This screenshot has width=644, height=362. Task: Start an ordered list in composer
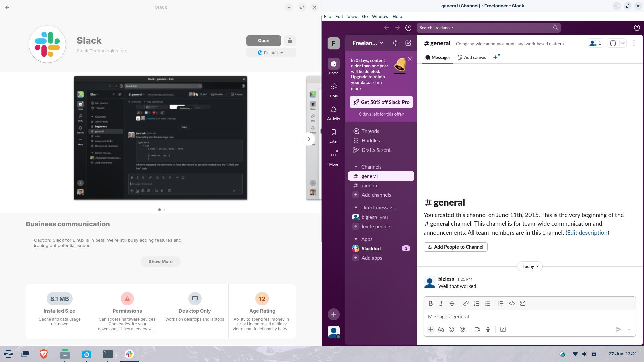tap(477, 303)
